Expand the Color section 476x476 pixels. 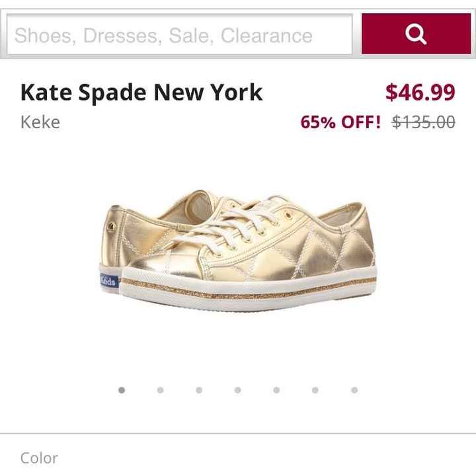coord(40,457)
